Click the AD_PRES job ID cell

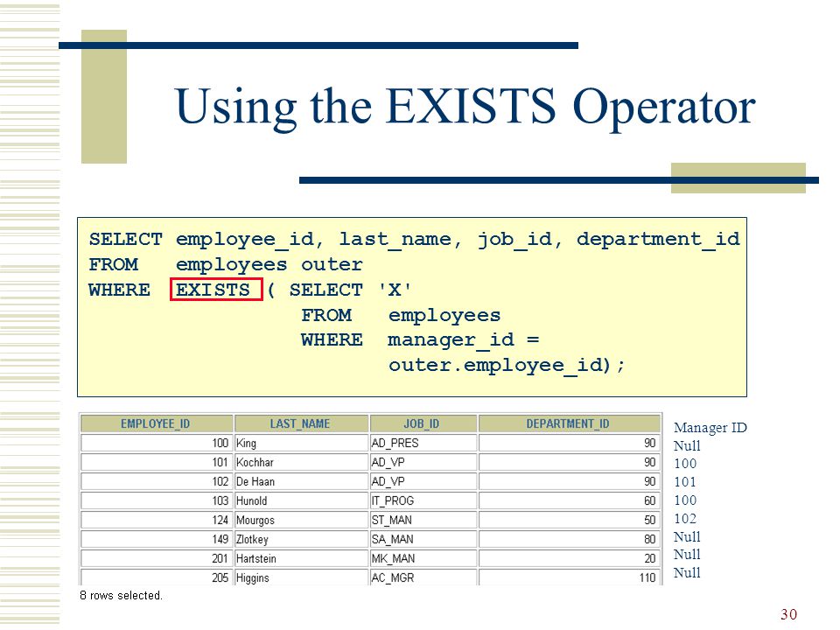[423, 443]
